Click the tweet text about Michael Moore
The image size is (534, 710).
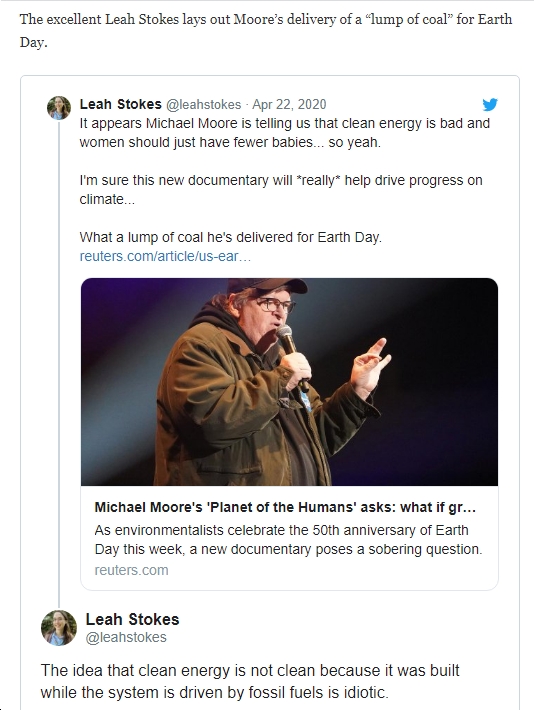click(284, 133)
